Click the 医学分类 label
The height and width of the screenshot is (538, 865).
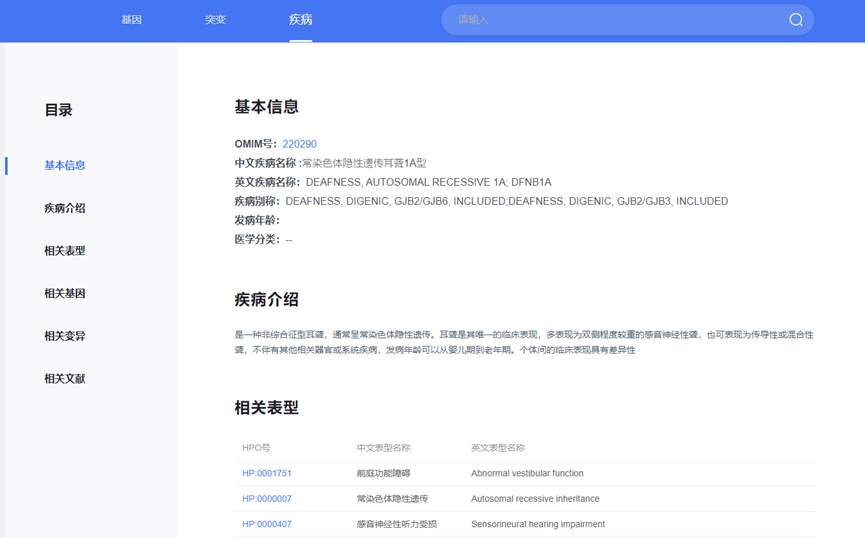257,239
